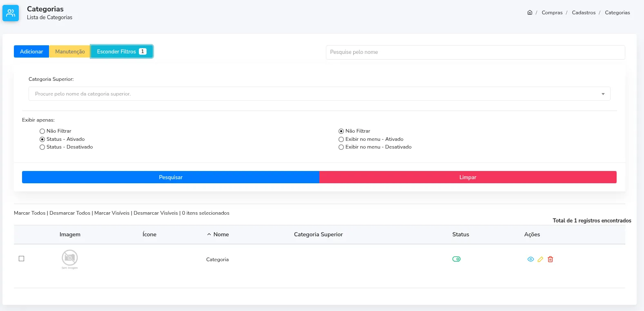Viewport: 644px width, 311px height.
Task: Go to Compras breadcrumb item
Action: [x=552, y=13]
